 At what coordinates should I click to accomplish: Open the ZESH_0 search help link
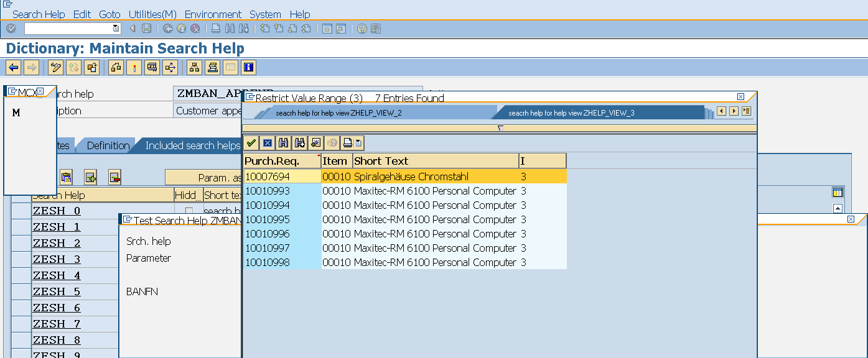[57, 210]
